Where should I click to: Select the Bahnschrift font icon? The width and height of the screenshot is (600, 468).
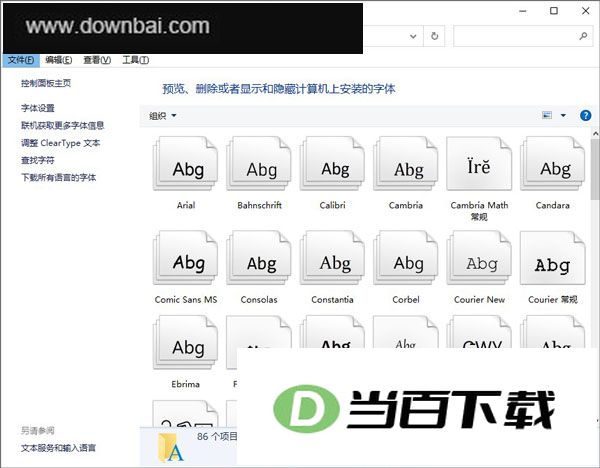259,163
